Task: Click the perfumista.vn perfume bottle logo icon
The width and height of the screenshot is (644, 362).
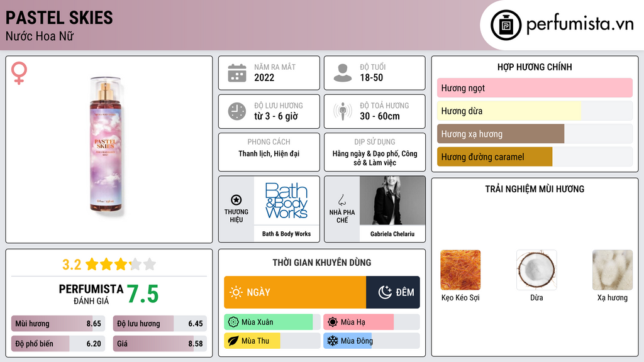Action: pos(506,25)
